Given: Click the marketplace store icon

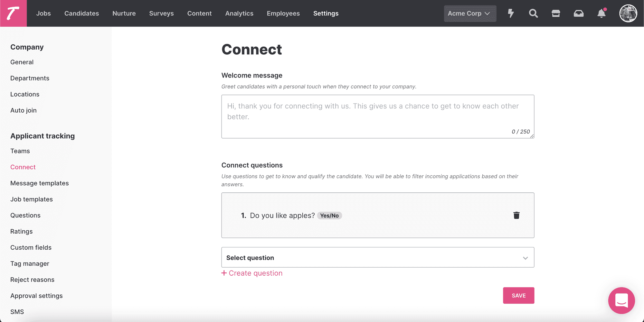Looking at the screenshot, I should (556, 13).
